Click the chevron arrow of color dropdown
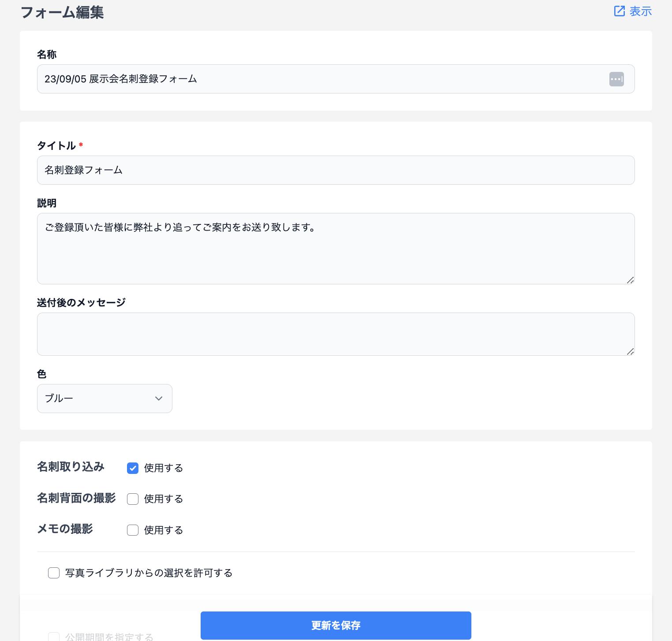 coord(159,399)
